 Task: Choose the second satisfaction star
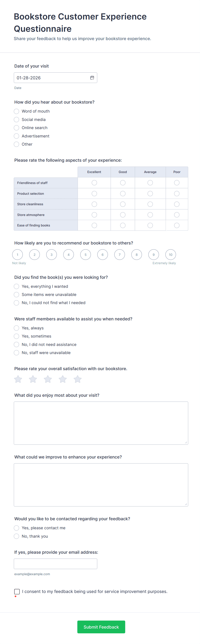pyautogui.click(x=33, y=379)
